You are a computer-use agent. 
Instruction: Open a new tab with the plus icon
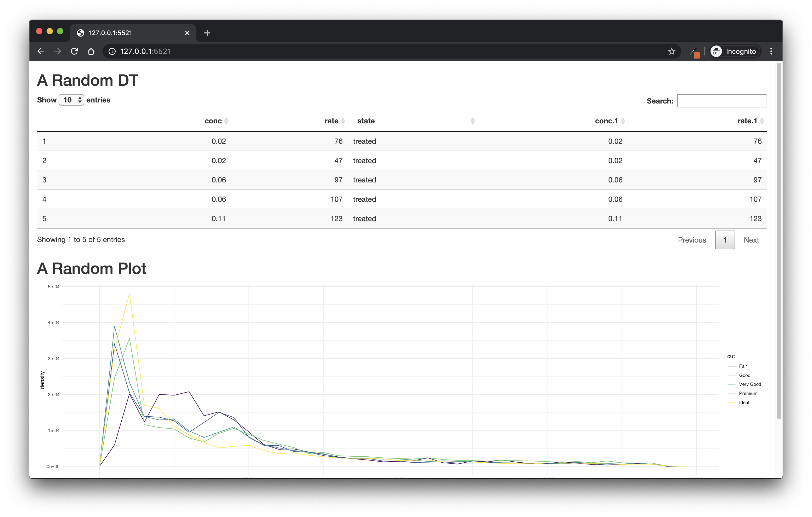pos(207,33)
